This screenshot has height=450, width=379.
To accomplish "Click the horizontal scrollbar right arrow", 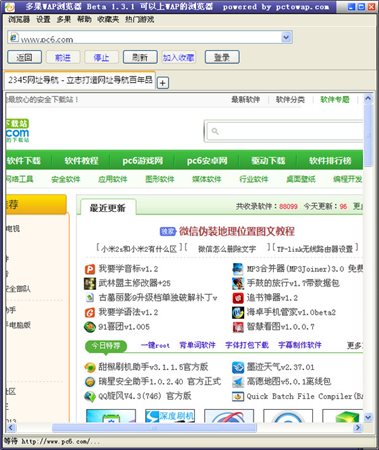I will coord(358,427).
